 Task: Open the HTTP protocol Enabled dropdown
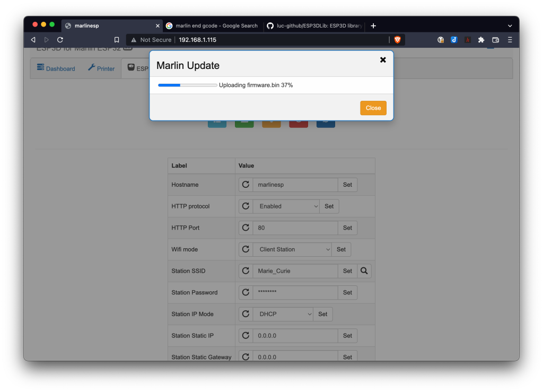click(x=286, y=206)
